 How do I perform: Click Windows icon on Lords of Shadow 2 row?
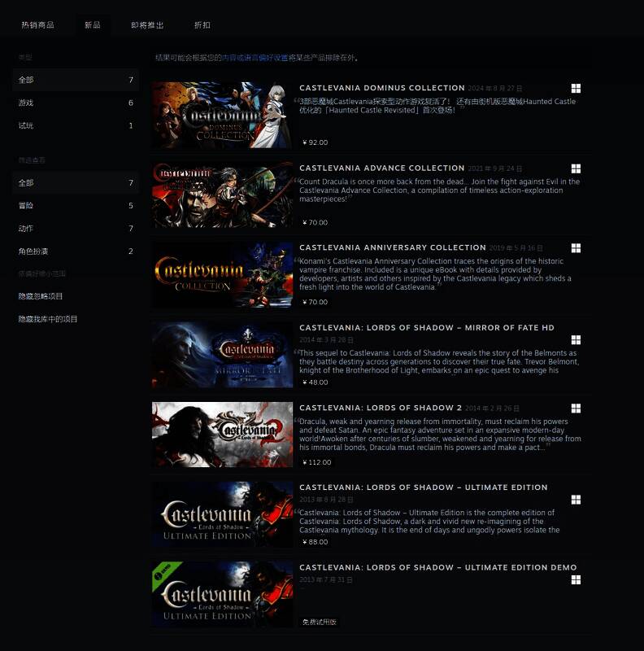click(576, 409)
